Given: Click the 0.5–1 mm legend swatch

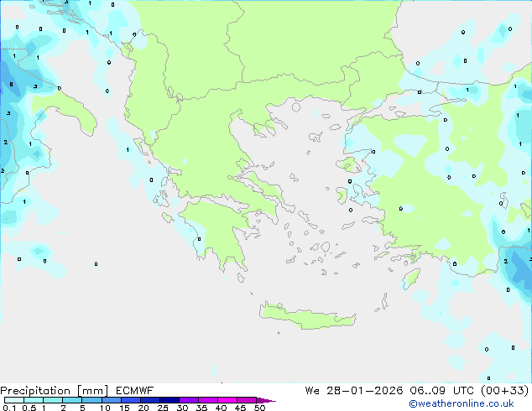Looking at the screenshot, I should coord(34,400).
